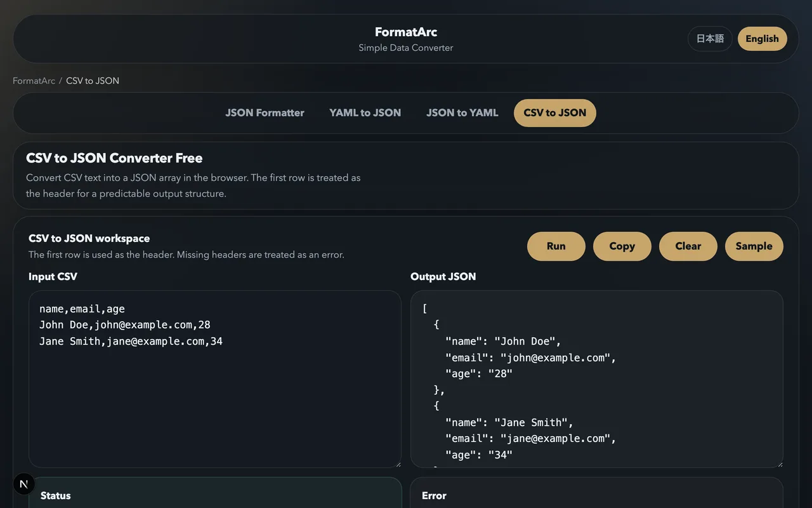Switch to the JSON Formatter tab
This screenshot has height=508, width=812.
[265, 112]
